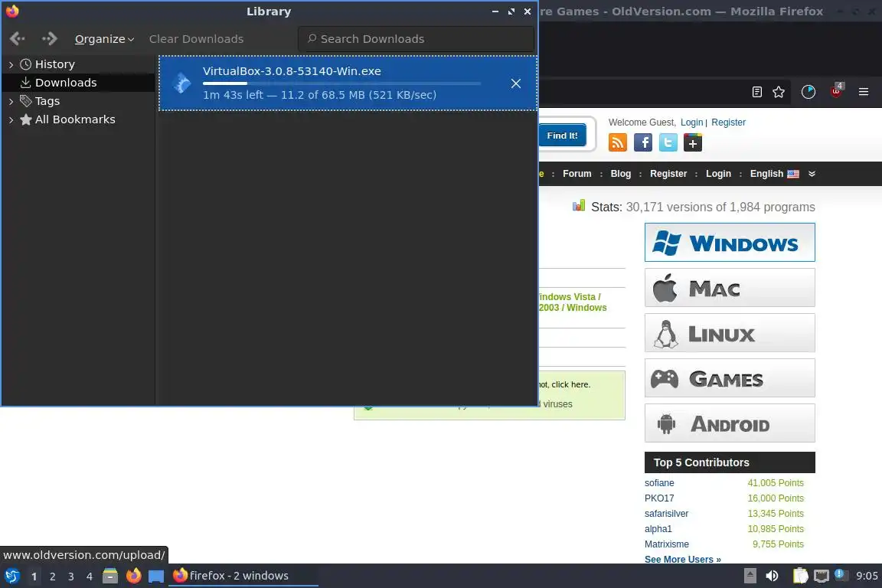Select All Bookmarks in the sidebar
This screenshot has width=882, height=588.
[75, 119]
